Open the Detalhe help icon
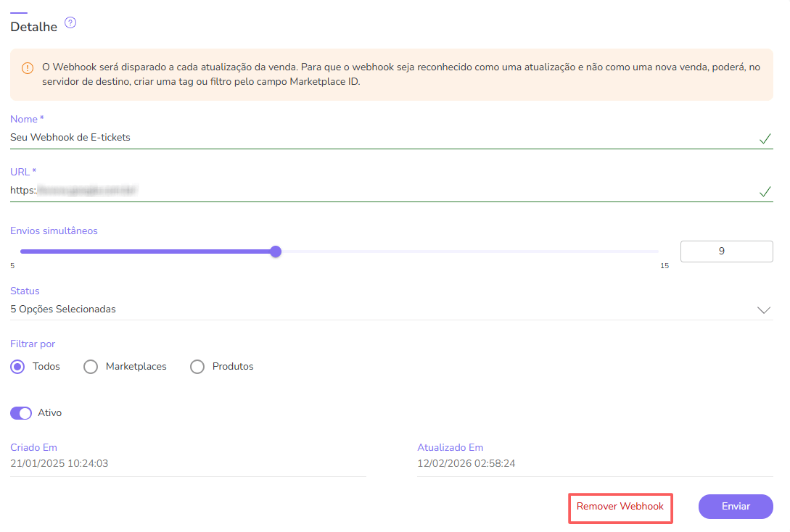This screenshot has width=790, height=532. [70, 22]
